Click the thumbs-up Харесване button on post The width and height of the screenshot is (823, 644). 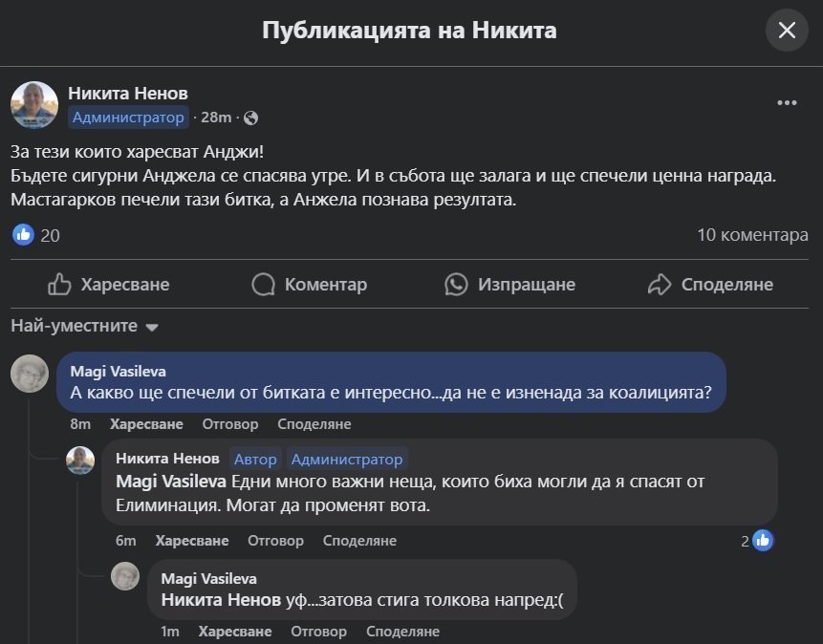pyautogui.click(x=108, y=284)
